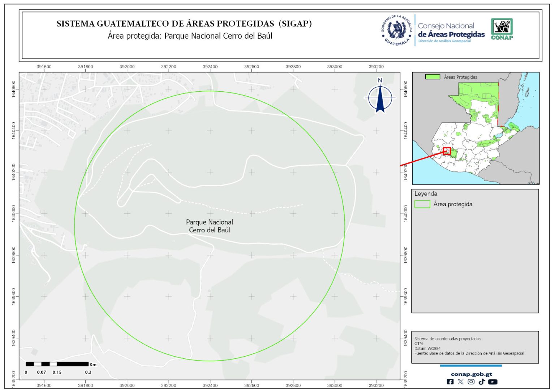Click the green Área protegida legend swatch
555x392 pixels.
[422, 204]
